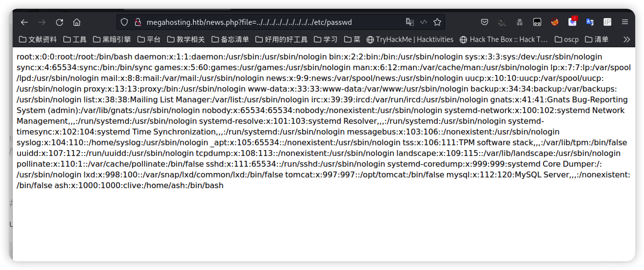Open the puzzle-piece extensions icon
Screen dimensions: 644x270
[519, 22]
